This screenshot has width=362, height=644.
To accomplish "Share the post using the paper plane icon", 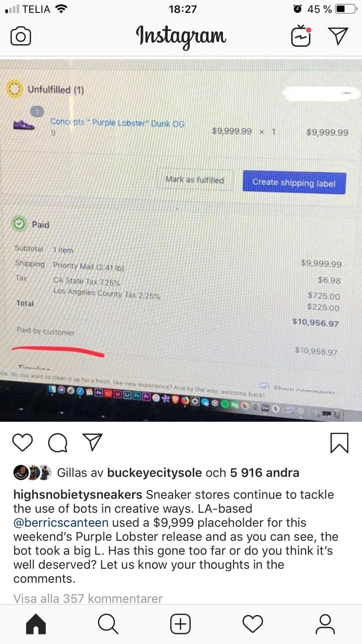I will (92, 442).
